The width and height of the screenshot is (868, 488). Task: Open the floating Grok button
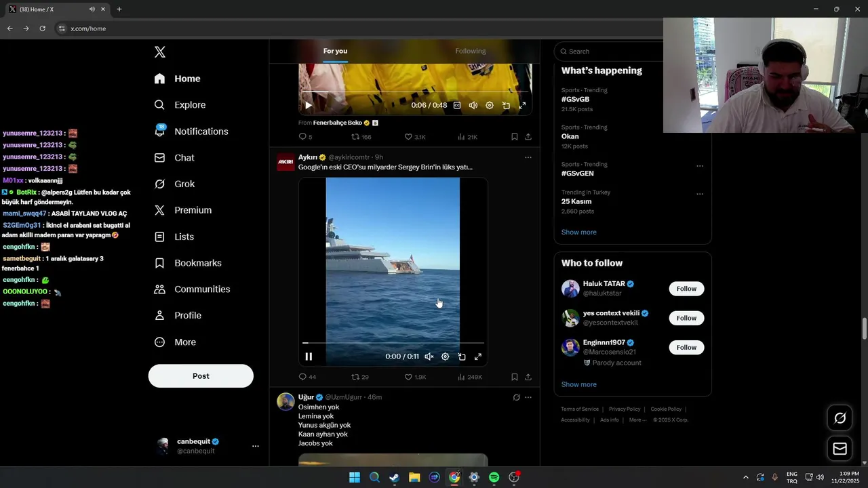point(840,418)
